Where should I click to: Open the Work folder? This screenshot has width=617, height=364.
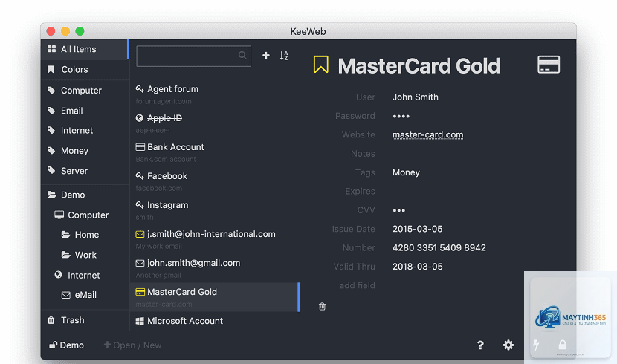click(x=85, y=255)
